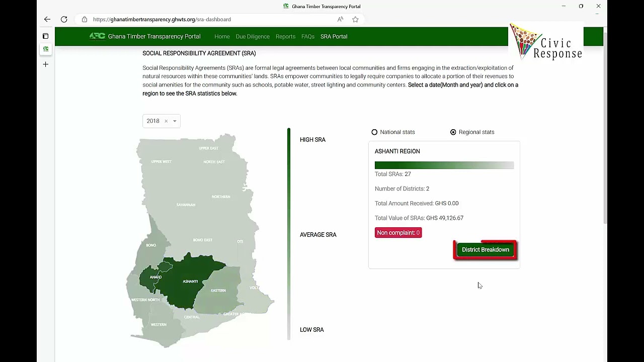The image size is (644, 362).
Task: Click 'Total Amount Received: GHS 0.00' text
Action: [417, 204]
